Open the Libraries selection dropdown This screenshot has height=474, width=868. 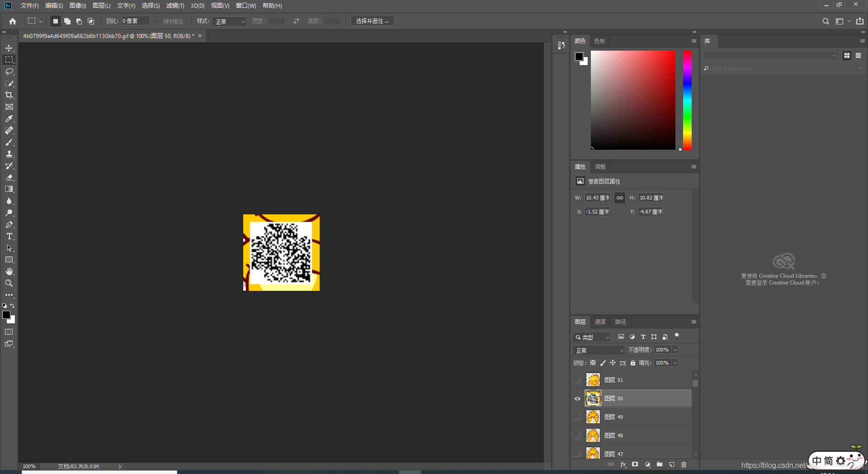pos(771,55)
